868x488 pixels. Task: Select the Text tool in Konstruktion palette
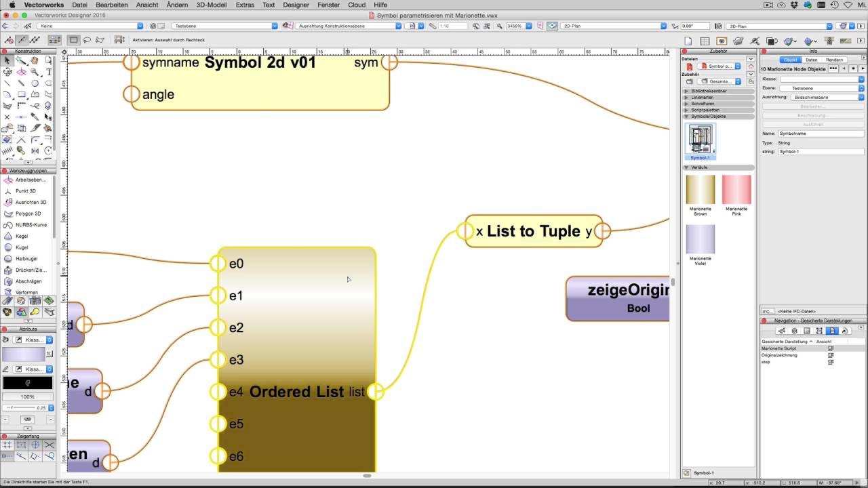[49, 72]
